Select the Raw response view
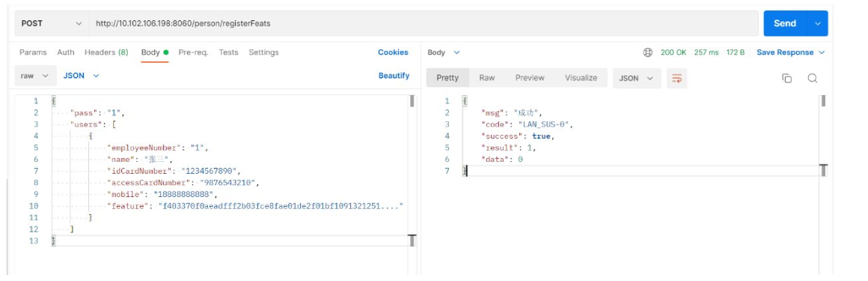This screenshot has height=281, width=868. 486,78
